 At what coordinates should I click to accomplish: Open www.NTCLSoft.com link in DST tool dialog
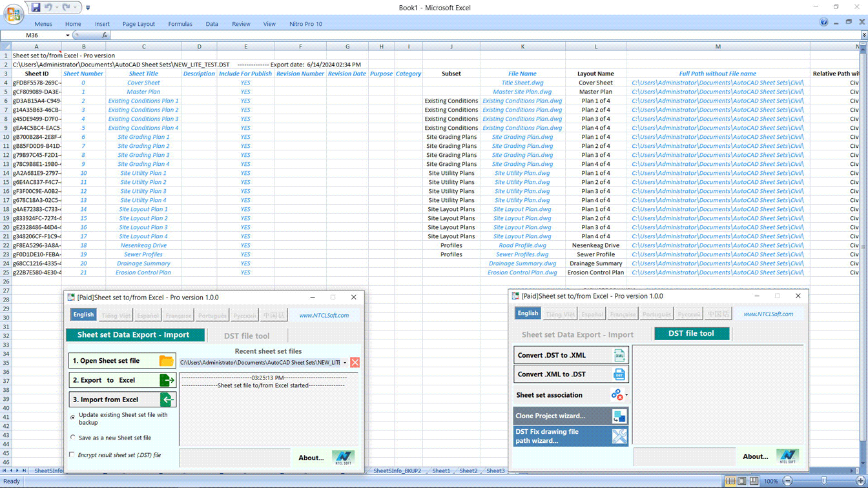coord(768,314)
